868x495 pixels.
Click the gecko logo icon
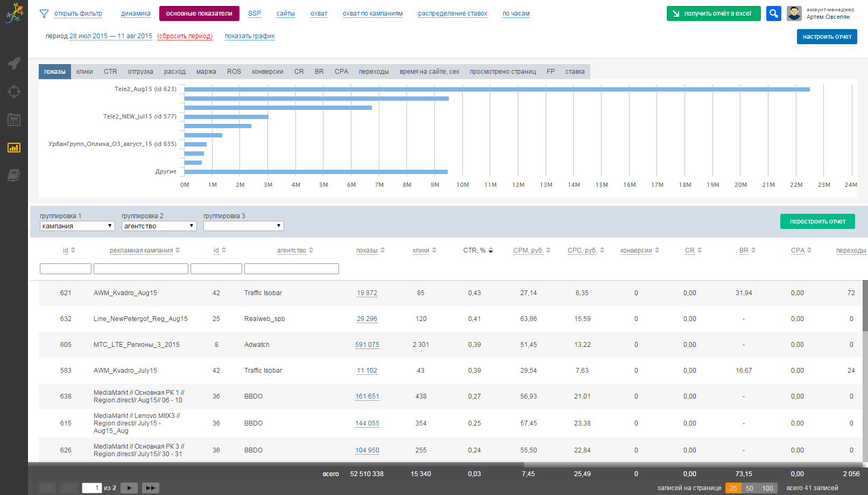pyautogui.click(x=14, y=13)
